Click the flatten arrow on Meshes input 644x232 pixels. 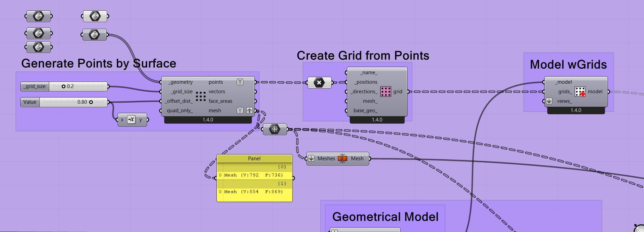coord(311,159)
